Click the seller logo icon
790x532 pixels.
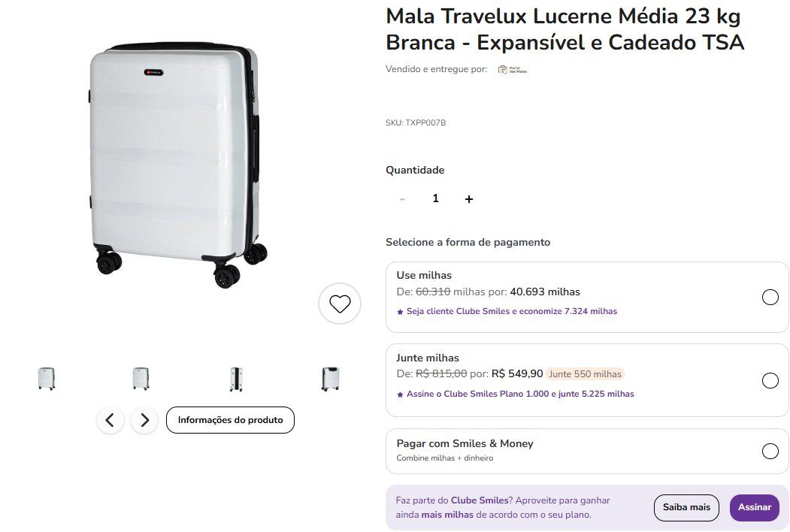[513, 70]
